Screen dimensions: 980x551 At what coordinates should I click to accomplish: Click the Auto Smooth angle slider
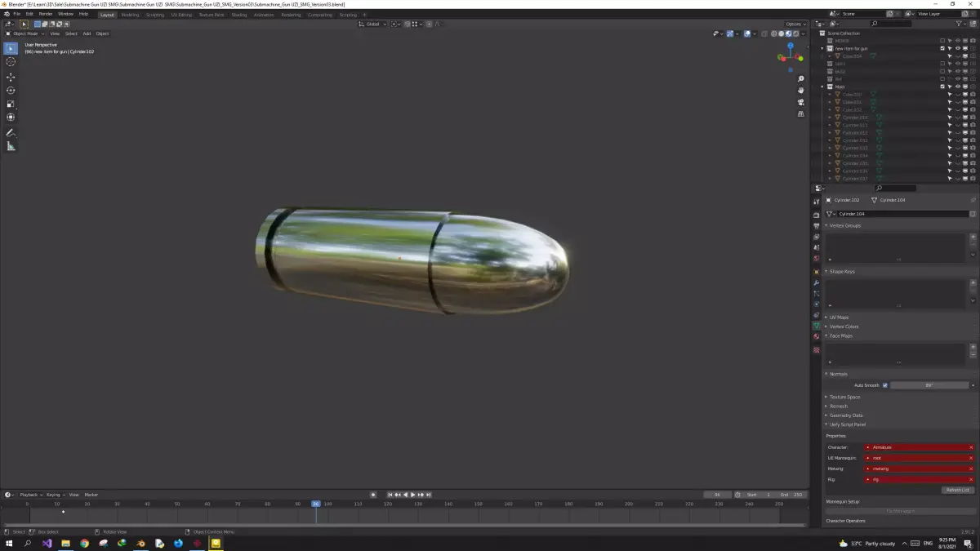tap(929, 385)
